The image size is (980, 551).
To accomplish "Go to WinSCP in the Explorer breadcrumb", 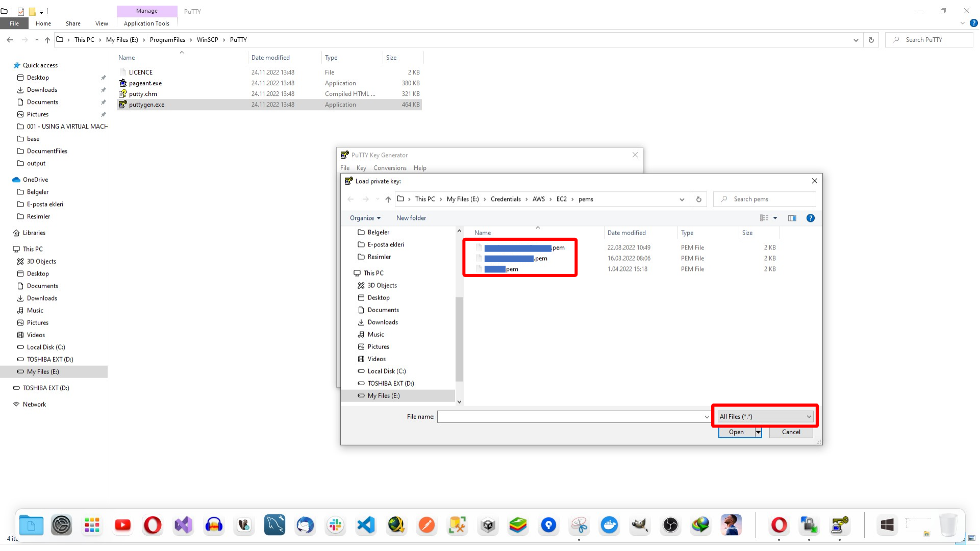I will [x=207, y=40].
